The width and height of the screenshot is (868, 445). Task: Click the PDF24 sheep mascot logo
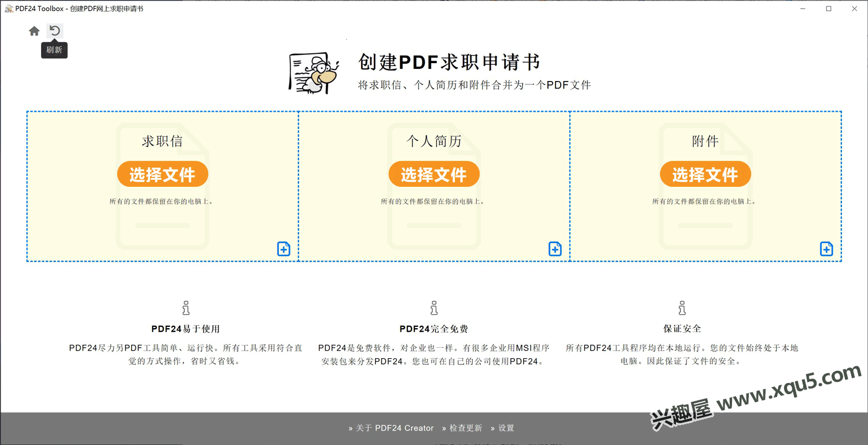(x=313, y=73)
